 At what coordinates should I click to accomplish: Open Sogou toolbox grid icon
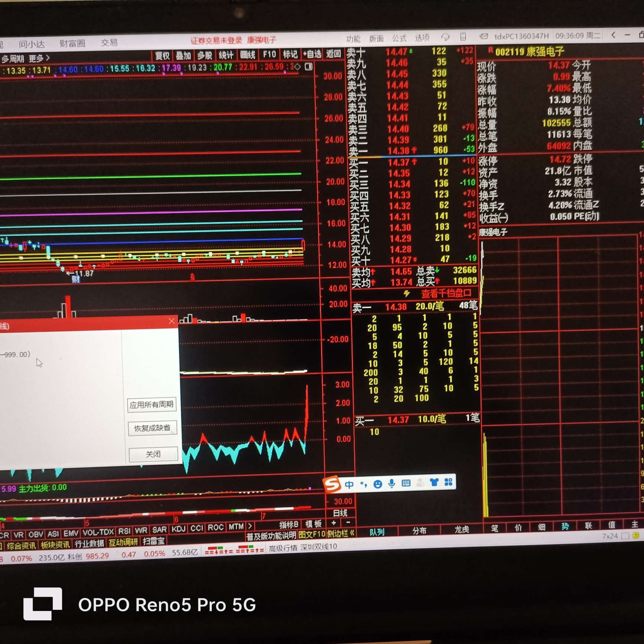click(x=448, y=482)
